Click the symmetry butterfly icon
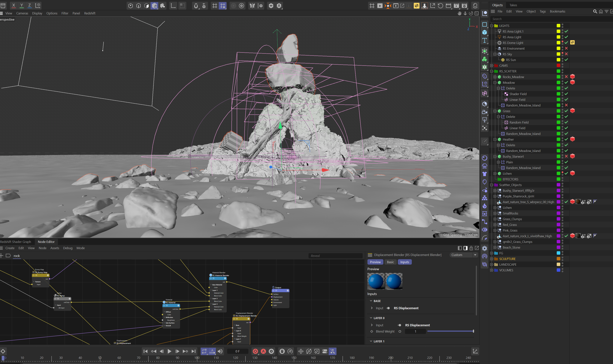Image resolution: width=613 pixels, height=364 pixels. [x=252, y=6]
